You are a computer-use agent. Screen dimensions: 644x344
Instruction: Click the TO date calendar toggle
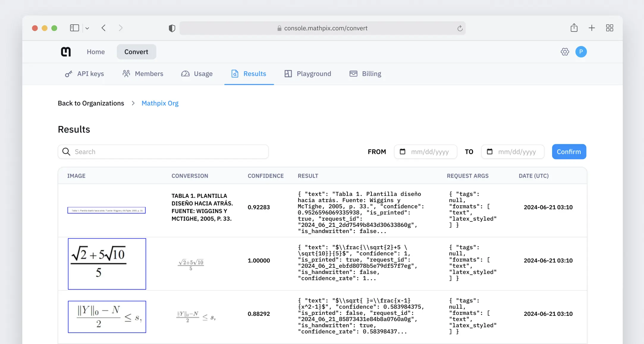[490, 151]
